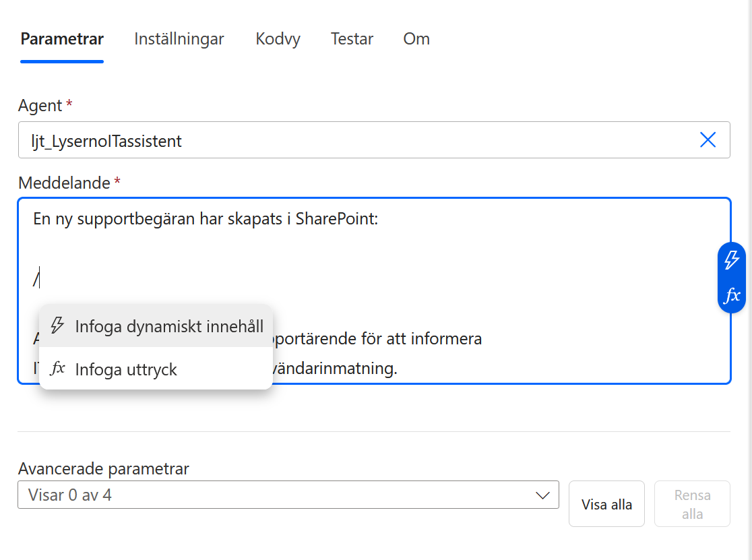Go to the Testar tab
Screen dimensions: 752x560
[352, 39]
